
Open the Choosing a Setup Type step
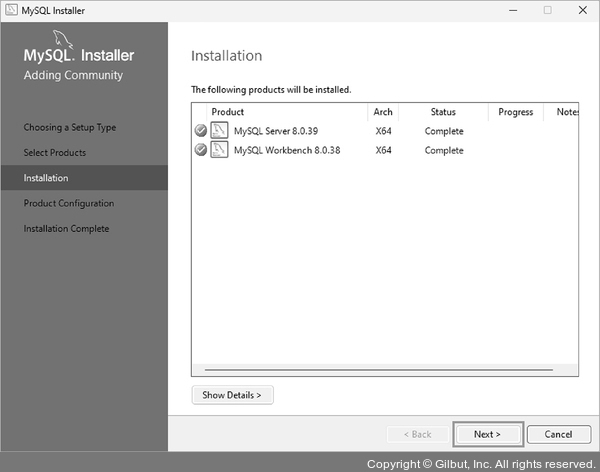coord(70,128)
